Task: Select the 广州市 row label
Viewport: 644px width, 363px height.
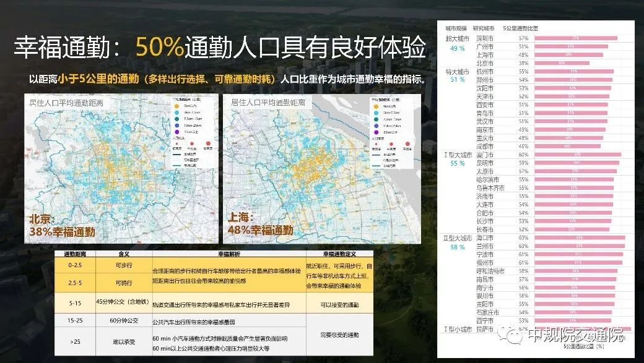Action: click(x=485, y=47)
